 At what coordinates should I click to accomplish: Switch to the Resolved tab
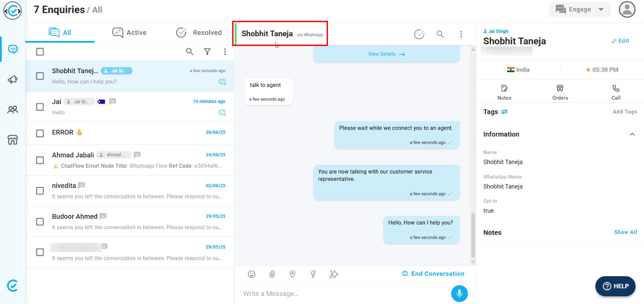point(199,33)
